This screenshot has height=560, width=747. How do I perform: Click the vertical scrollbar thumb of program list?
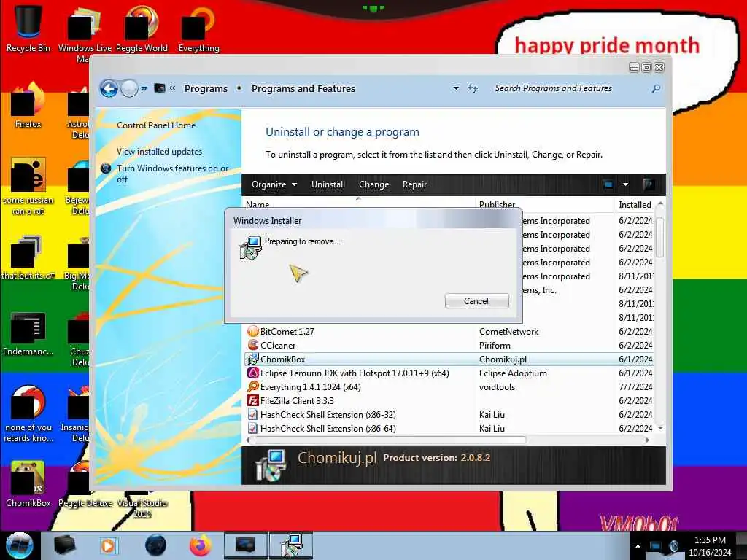pyautogui.click(x=659, y=237)
